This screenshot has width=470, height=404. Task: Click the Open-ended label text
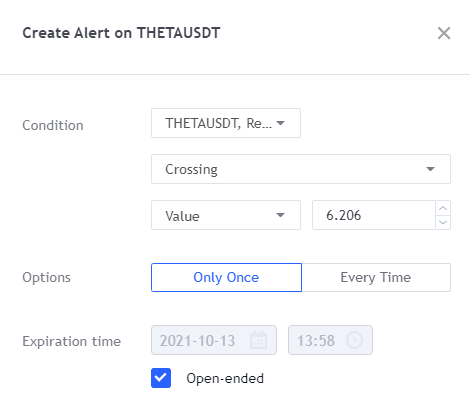[225, 378]
